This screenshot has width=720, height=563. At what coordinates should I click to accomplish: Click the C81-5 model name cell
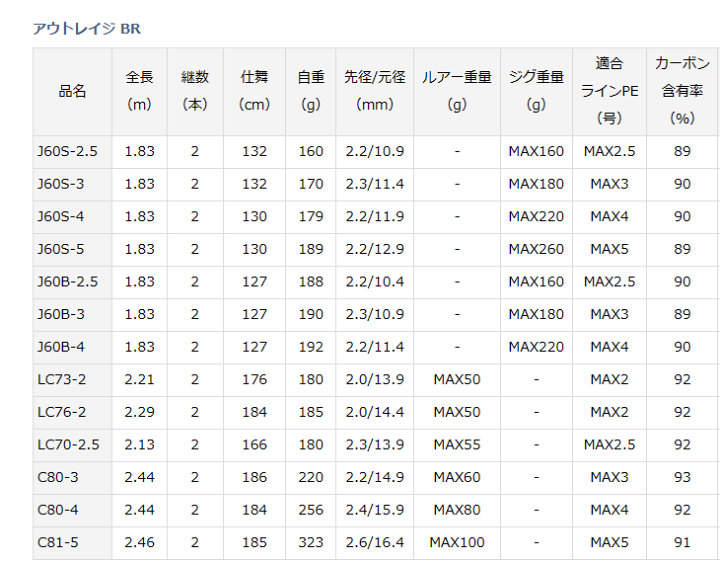(x=56, y=542)
